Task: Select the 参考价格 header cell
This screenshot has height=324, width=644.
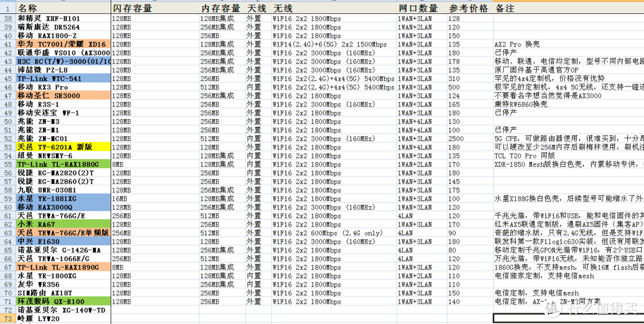Action: (470, 8)
